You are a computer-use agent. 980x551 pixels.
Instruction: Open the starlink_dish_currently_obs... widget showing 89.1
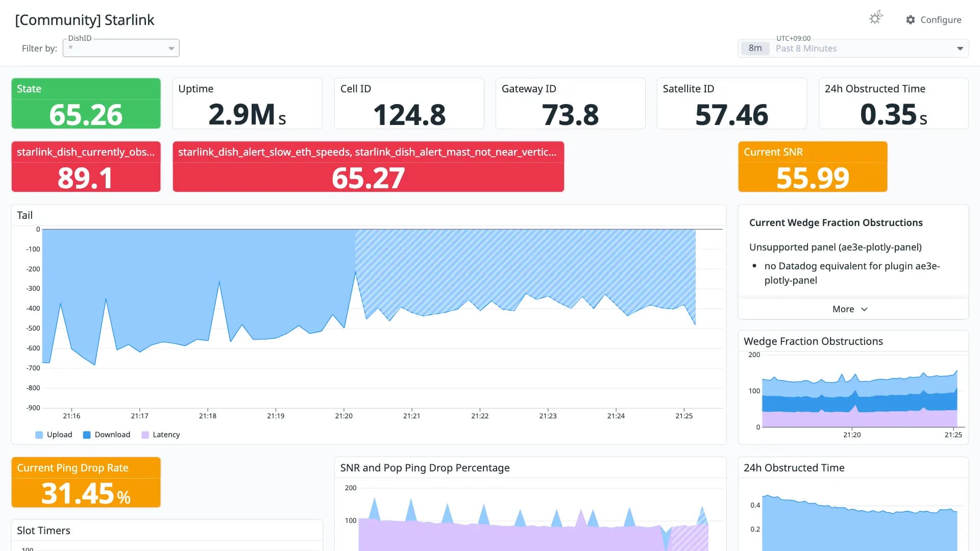[x=86, y=167]
